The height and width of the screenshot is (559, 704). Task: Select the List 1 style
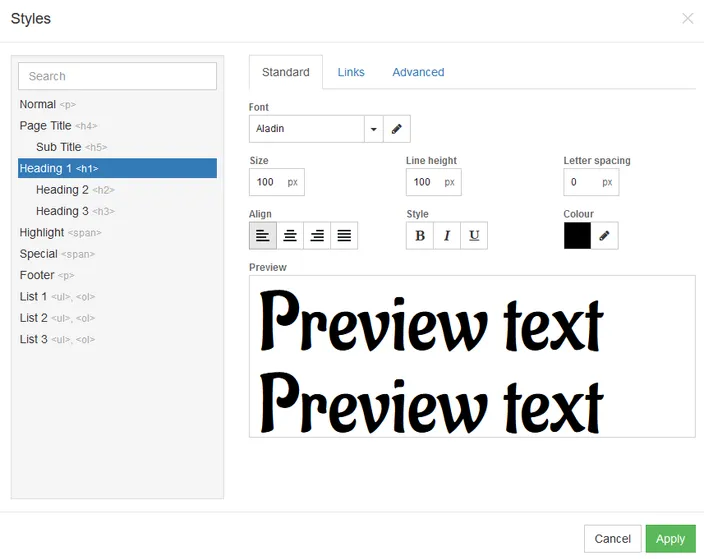click(x=117, y=296)
